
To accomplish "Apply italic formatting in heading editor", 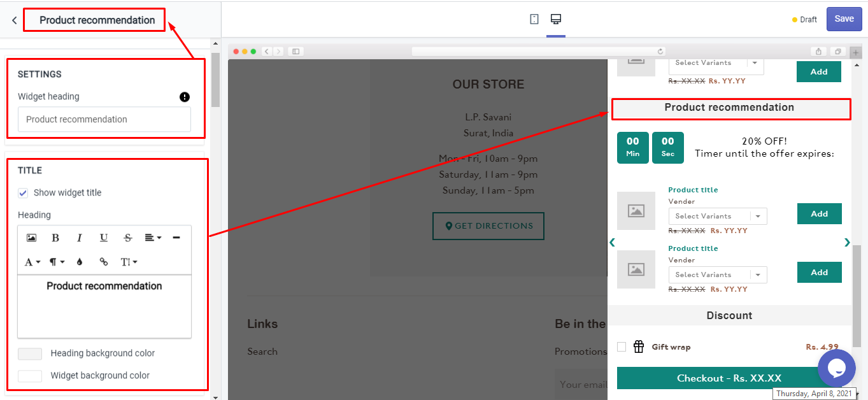I will pos(80,238).
